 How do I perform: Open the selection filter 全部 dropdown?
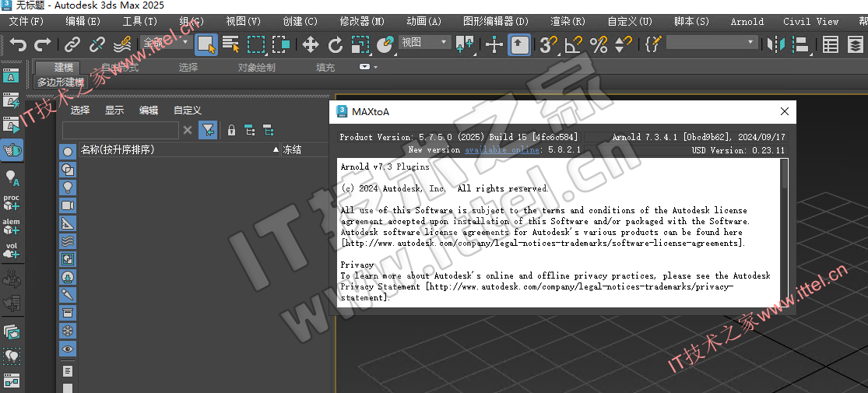click(166, 43)
